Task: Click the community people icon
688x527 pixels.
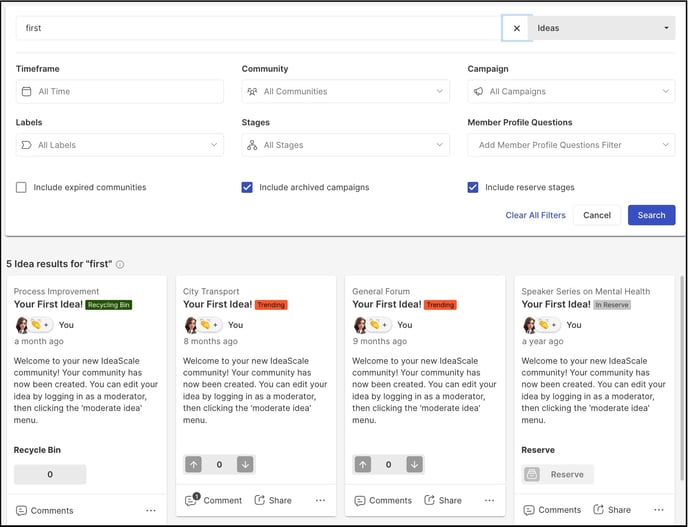Action: [x=252, y=91]
